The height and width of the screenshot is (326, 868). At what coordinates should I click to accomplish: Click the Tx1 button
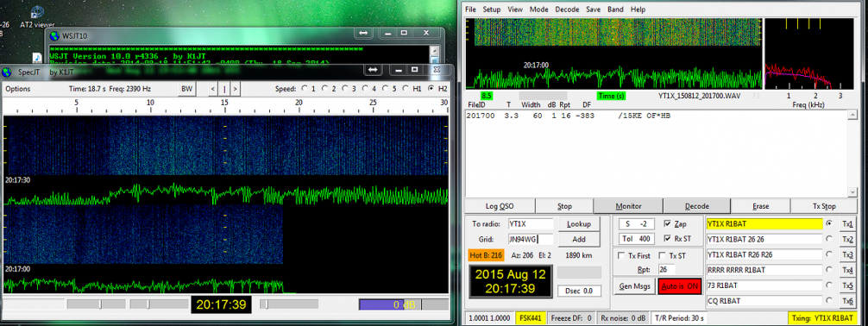pyautogui.click(x=847, y=223)
